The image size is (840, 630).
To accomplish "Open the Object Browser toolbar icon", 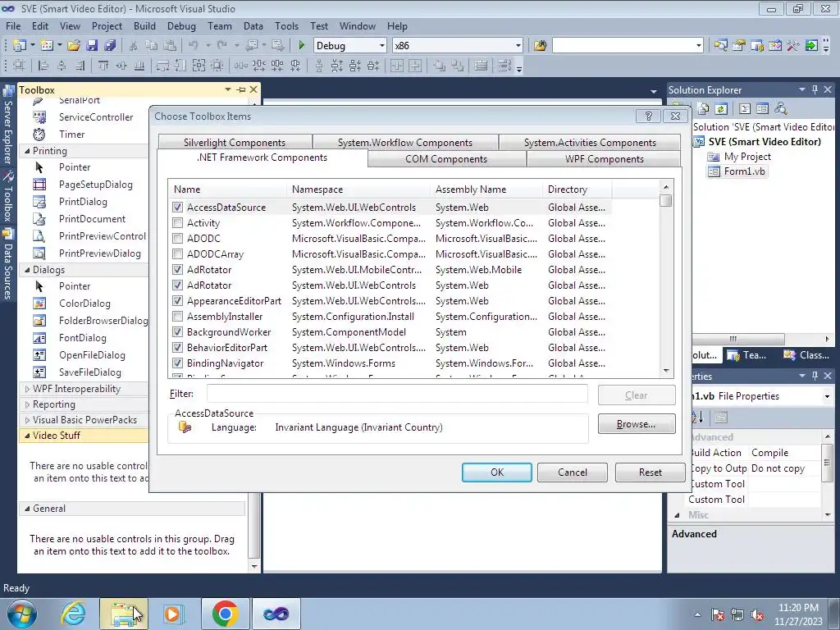I will tap(757, 46).
